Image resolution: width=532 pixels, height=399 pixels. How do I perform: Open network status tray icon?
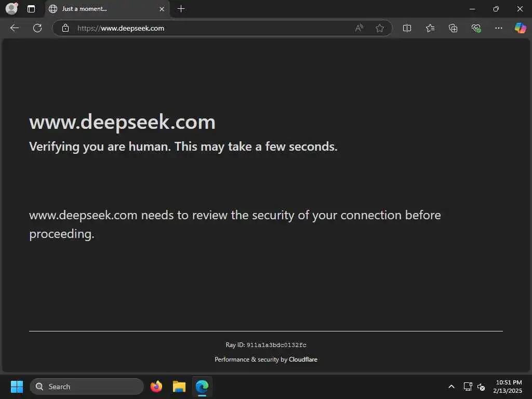click(x=468, y=387)
